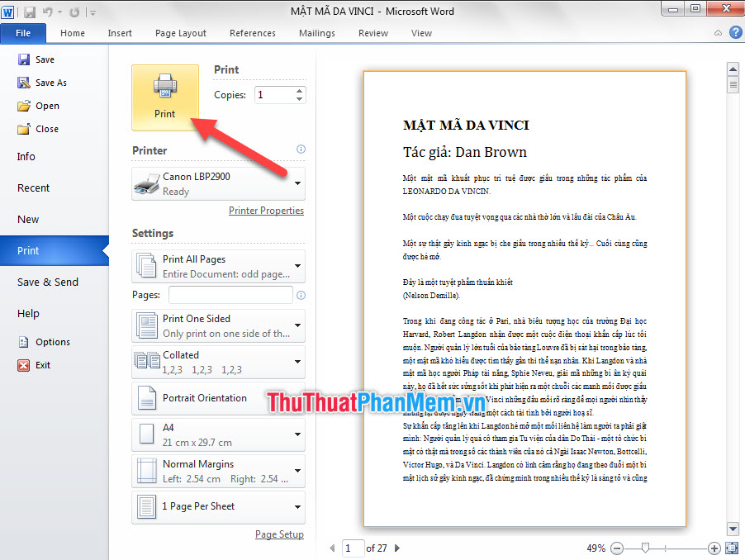Open the Print One Sided dropdown
This screenshot has height=560, width=745.
(x=218, y=325)
